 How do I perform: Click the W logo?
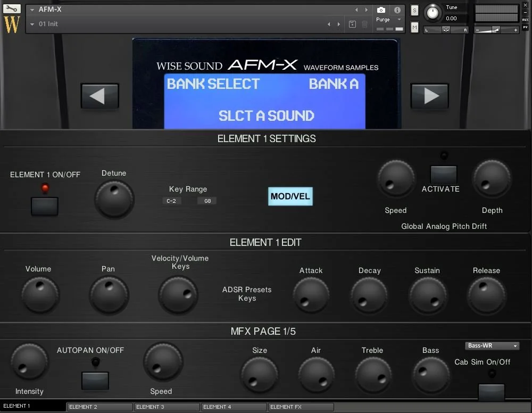coord(12,24)
